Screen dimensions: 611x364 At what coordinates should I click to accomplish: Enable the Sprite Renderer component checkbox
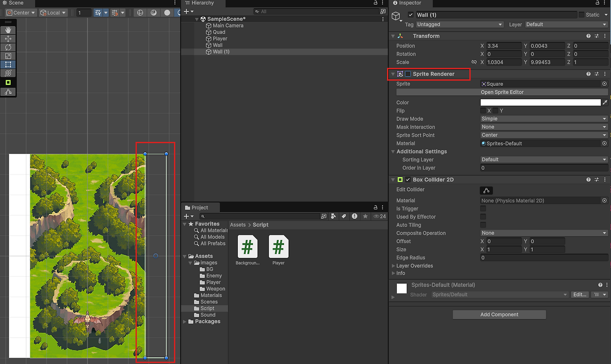pyautogui.click(x=408, y=74)
